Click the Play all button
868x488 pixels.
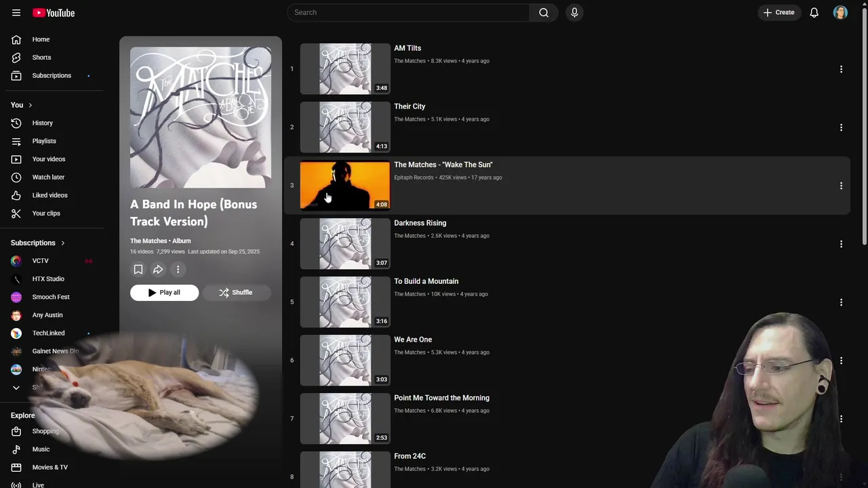(164, 292)
